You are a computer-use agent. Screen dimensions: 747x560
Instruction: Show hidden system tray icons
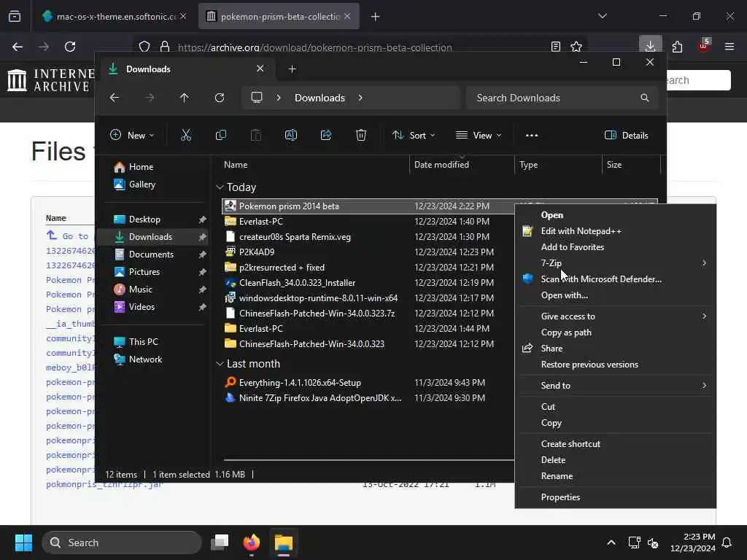coord(611,542)
